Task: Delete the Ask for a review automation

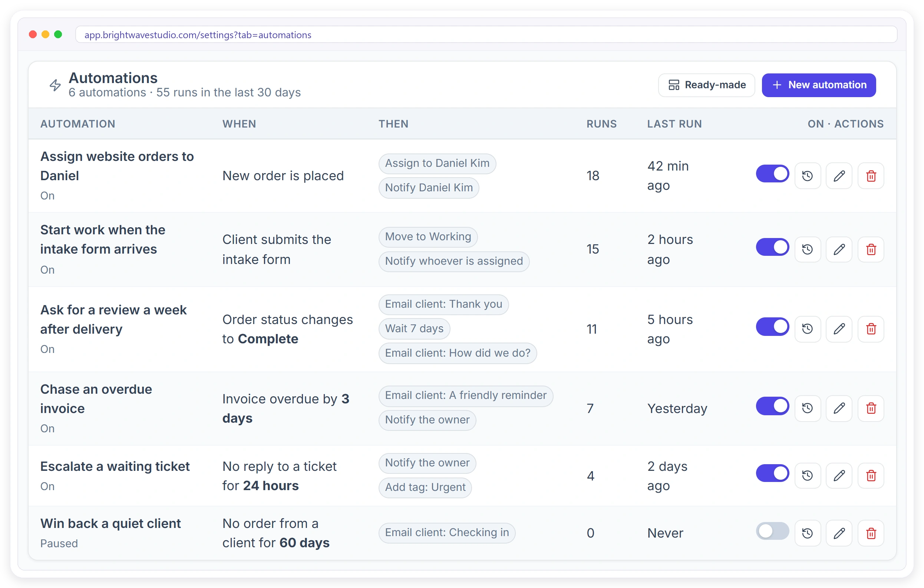Action: tap(871, 329)
